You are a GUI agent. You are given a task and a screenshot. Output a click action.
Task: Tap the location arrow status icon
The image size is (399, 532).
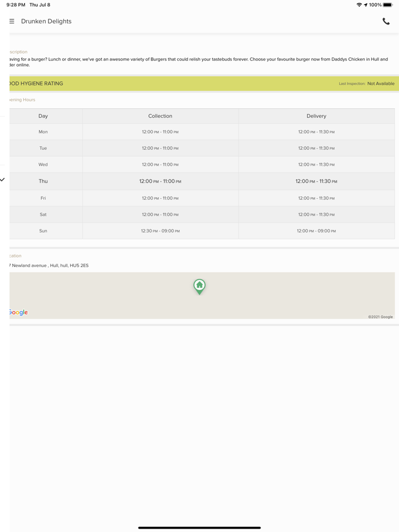365,5
